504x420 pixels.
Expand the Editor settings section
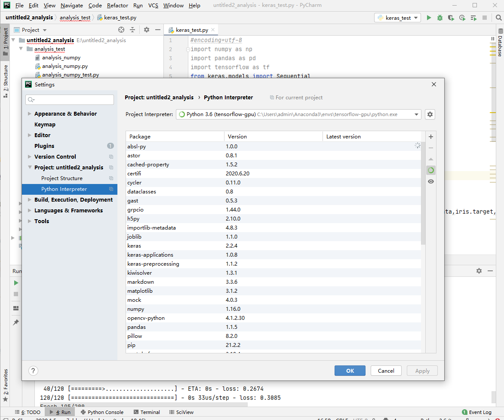pyautogui.click(x=30, y=135)
